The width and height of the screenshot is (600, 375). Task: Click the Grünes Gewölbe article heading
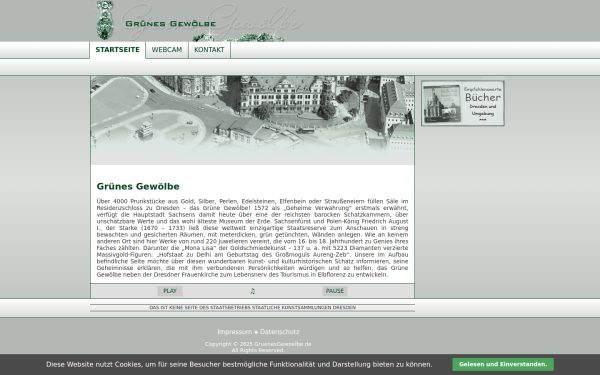(x=138, y=186)
